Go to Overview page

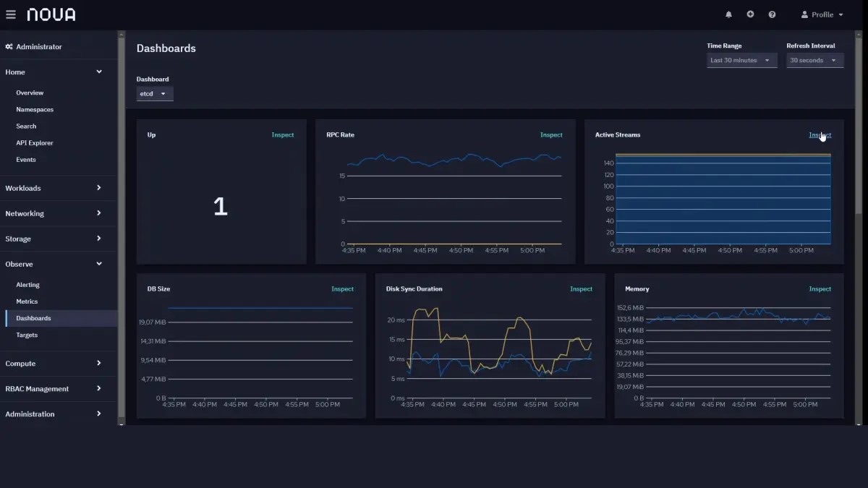click(30, 93)
